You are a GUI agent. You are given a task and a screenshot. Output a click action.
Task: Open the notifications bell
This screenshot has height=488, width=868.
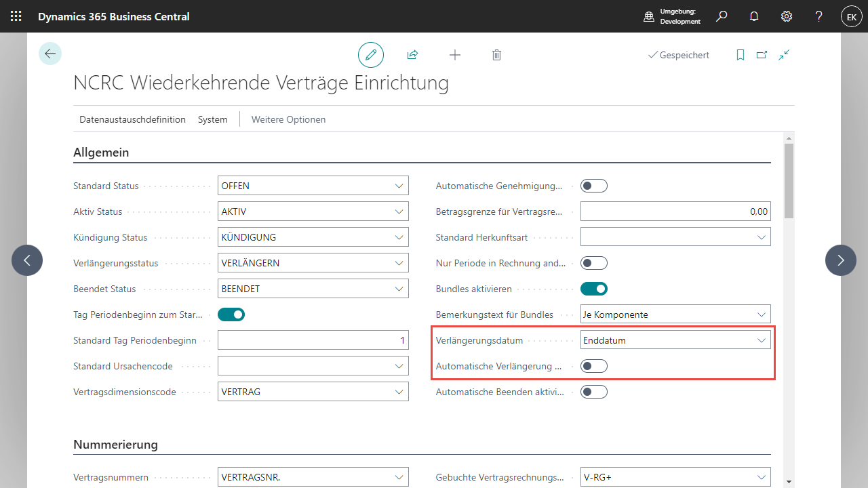pyautogui.click(x=754, y=16)
